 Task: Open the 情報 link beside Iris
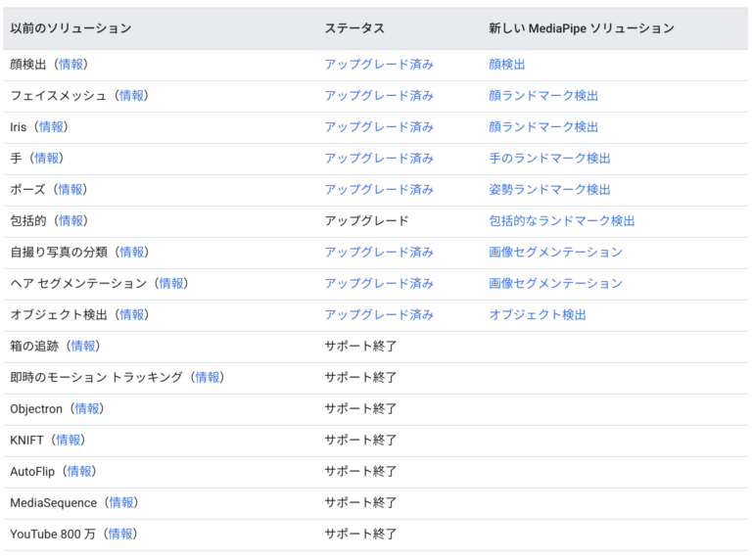click(x=51, y=127)
